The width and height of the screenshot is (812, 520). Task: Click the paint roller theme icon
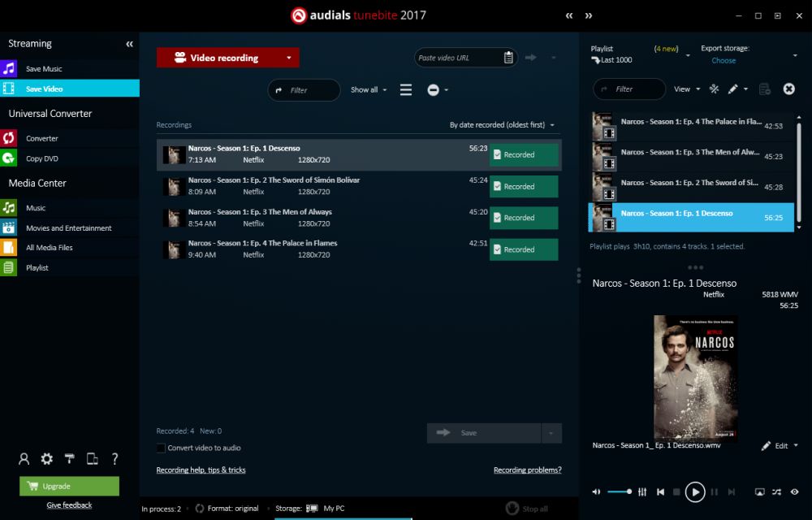point(69,459)
